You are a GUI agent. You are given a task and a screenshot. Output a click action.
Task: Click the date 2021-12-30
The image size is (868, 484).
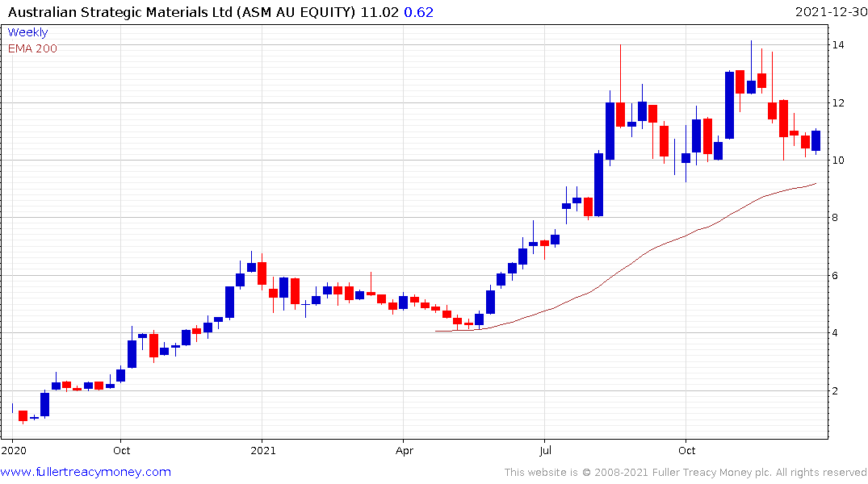[832, 12]
